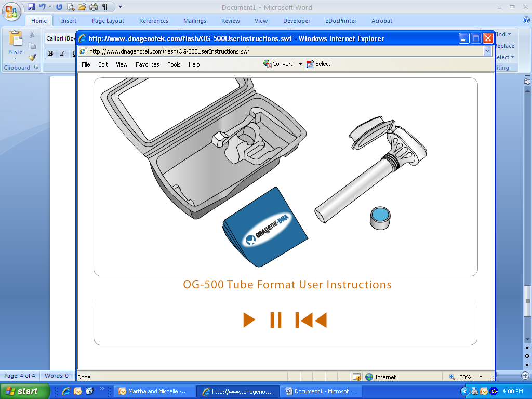Click the Internet zone globe icon
The height and width of the screenshot is (399, 532).
click(x=369, y=377)
